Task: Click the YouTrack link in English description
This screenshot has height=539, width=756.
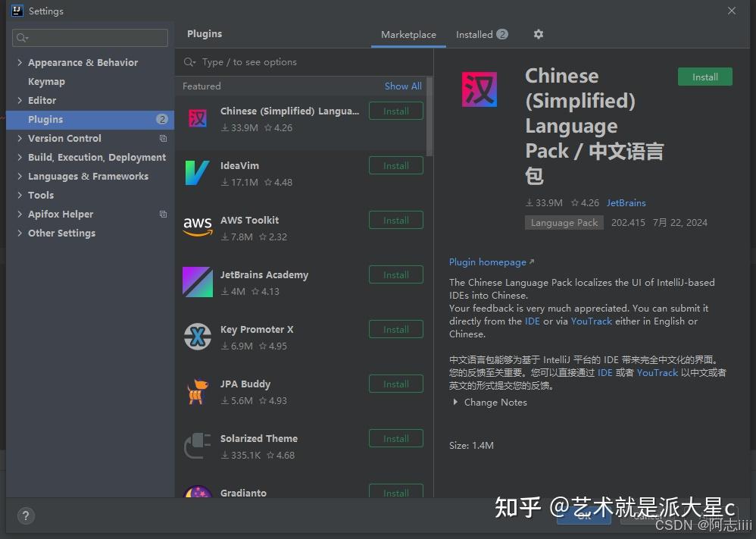Action: pyautogui.click(x=591, y=321)
